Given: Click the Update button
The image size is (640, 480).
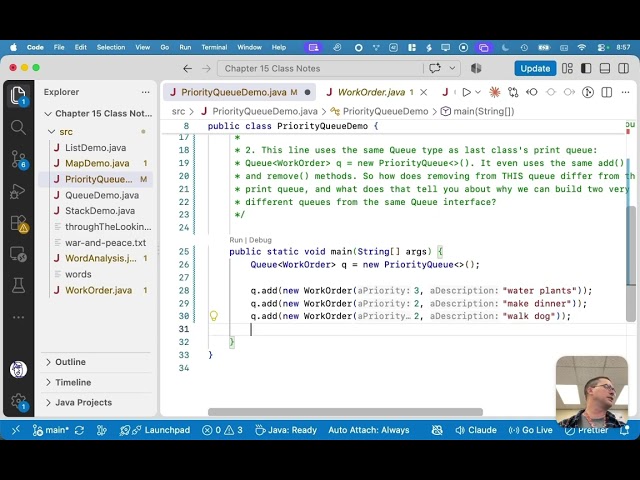Looking at the screenshot, I should 535,68.
